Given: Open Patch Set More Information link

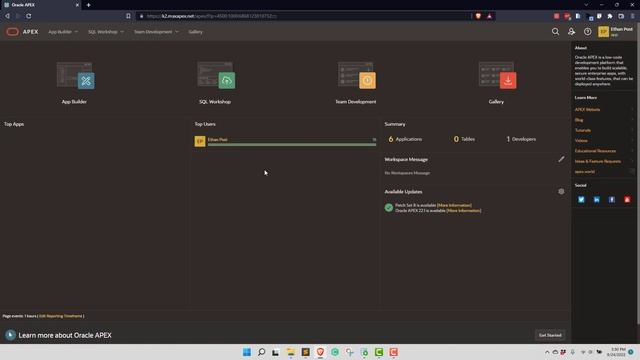Looking at the screenshot, I should coord(454,205).
